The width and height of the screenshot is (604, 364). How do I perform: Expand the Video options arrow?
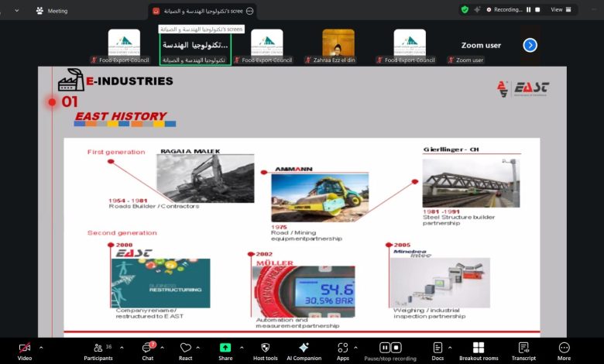tap(41, 348)
